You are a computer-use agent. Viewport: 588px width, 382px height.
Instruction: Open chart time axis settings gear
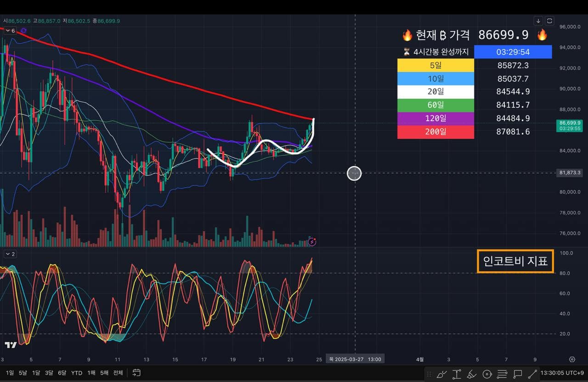coord(572,359)
